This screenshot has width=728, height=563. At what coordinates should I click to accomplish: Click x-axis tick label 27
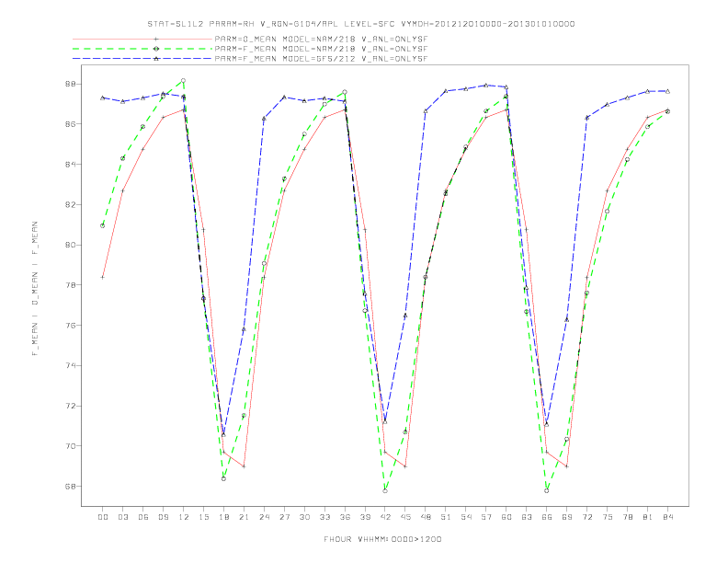point(284,517)
